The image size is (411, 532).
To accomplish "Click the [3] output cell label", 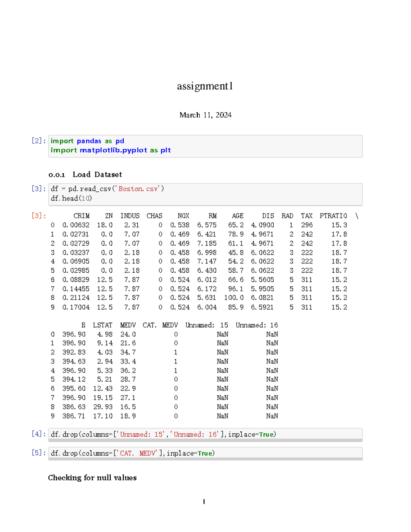I will 38,216.
